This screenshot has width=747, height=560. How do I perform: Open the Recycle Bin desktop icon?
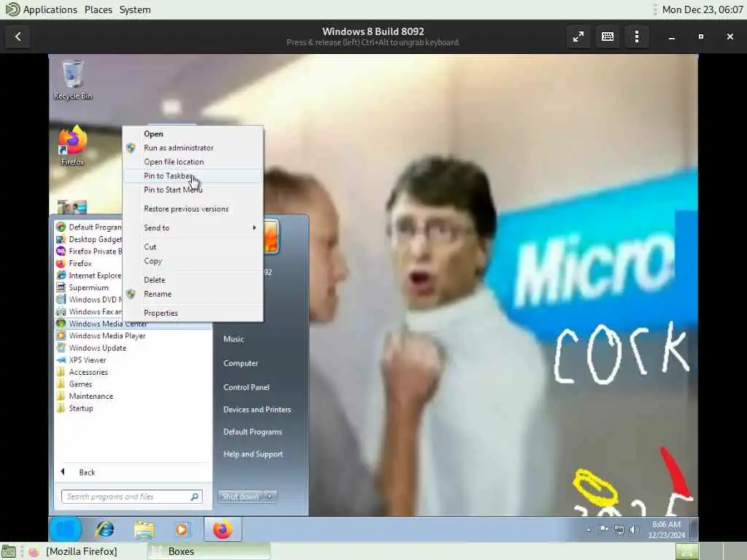[72, 79]
